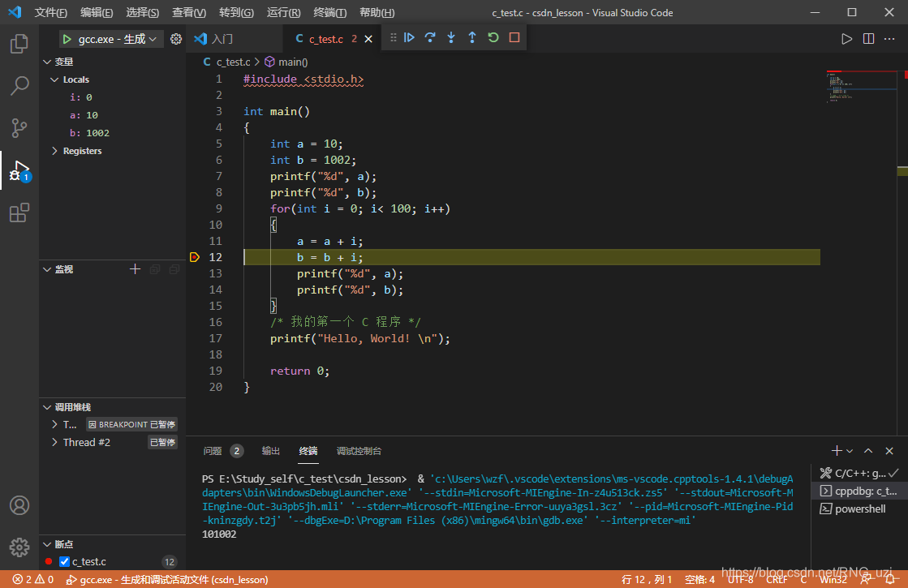Select the powershell terminal entry

(859, 509)
